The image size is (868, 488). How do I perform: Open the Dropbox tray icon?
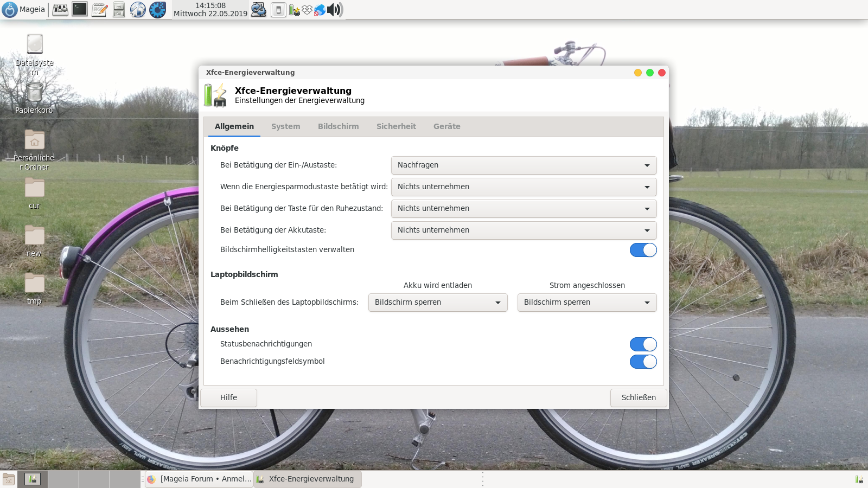(307, 10)
